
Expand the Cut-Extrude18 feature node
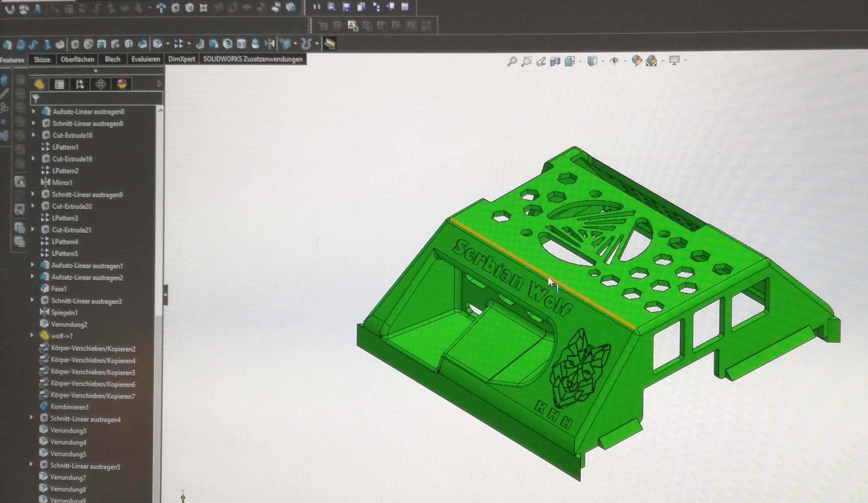[x=33, y=135]
